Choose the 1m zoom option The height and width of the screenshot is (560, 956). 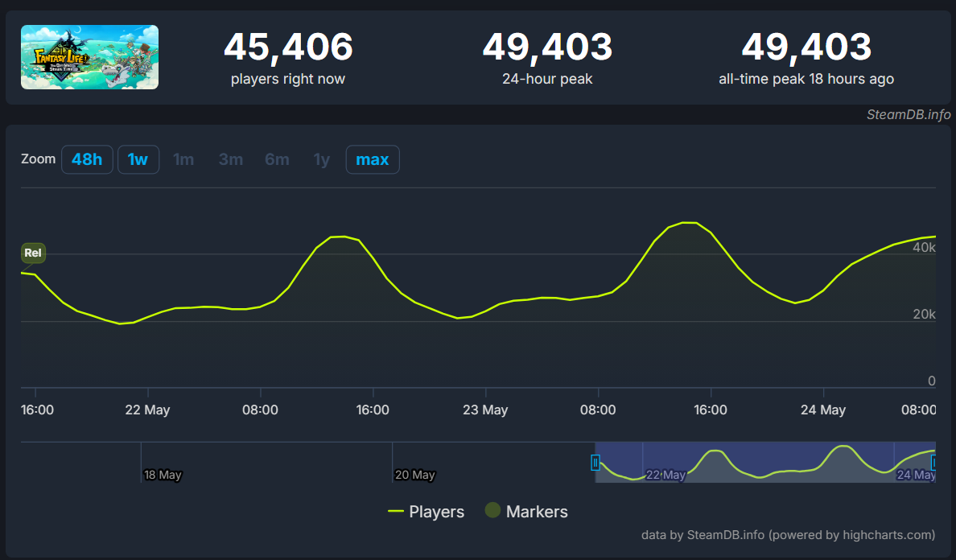183,159
